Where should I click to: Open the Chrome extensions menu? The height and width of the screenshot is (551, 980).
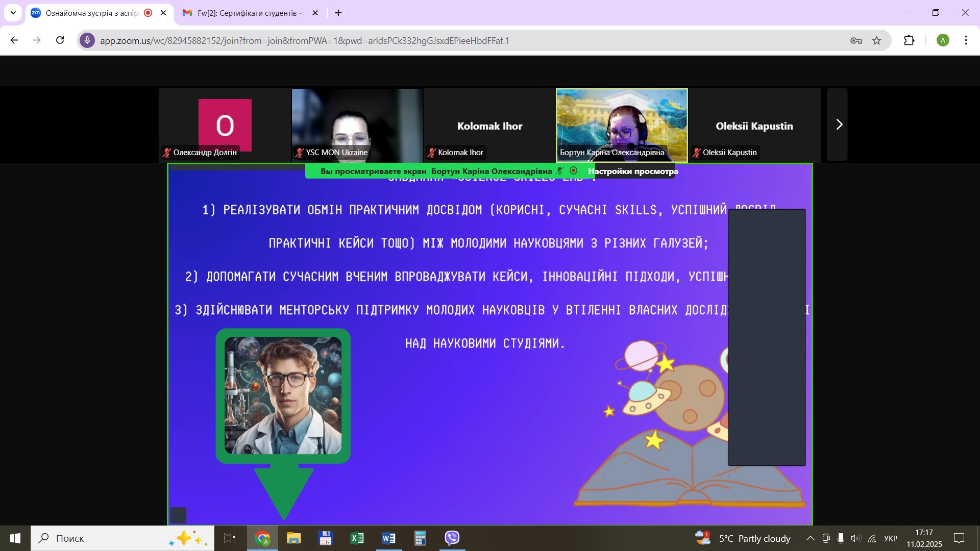(x=909, y=40)
